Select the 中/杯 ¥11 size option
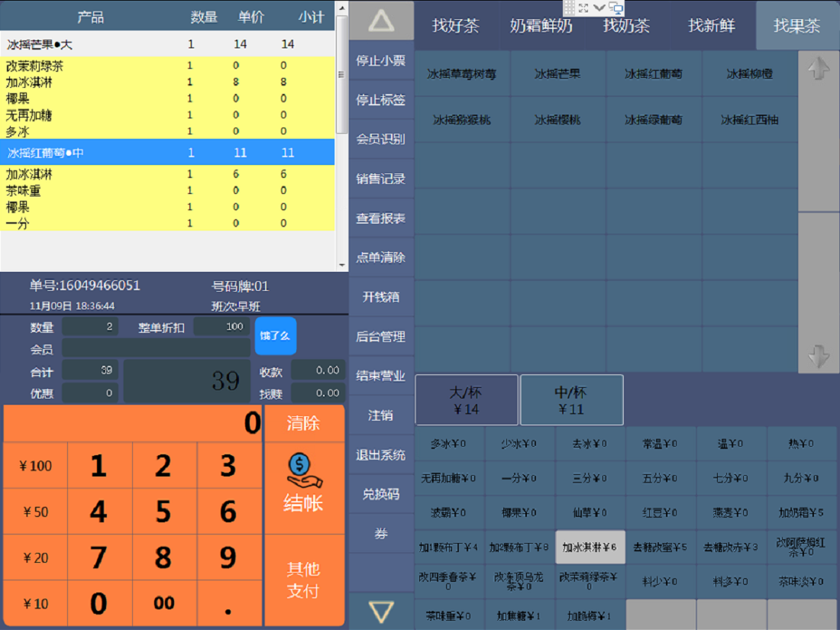 (571, 400)
